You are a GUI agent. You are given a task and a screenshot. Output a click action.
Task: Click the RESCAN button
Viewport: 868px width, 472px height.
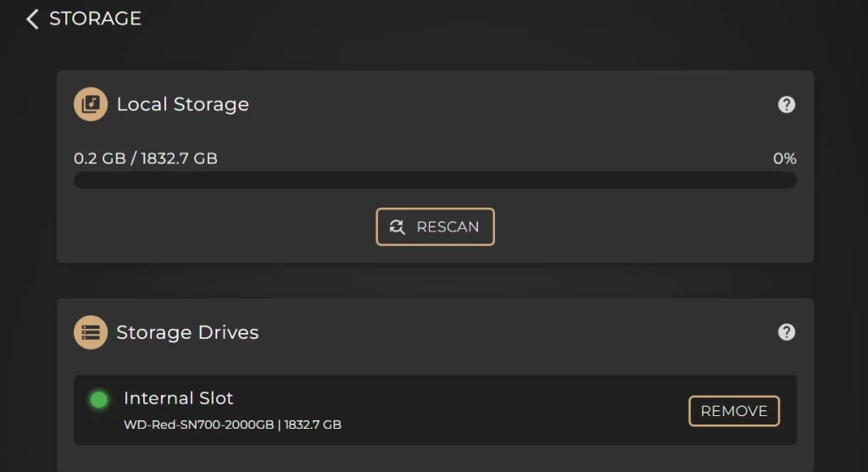point(435,227)
